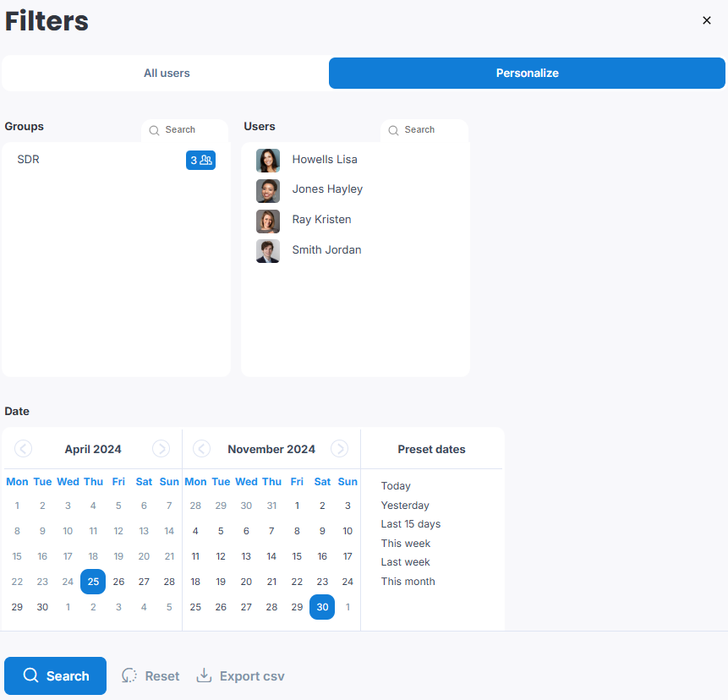Choose the Today preset date
Image resolution: width=728 pixels, height=700 pixels.
(396, 486)
